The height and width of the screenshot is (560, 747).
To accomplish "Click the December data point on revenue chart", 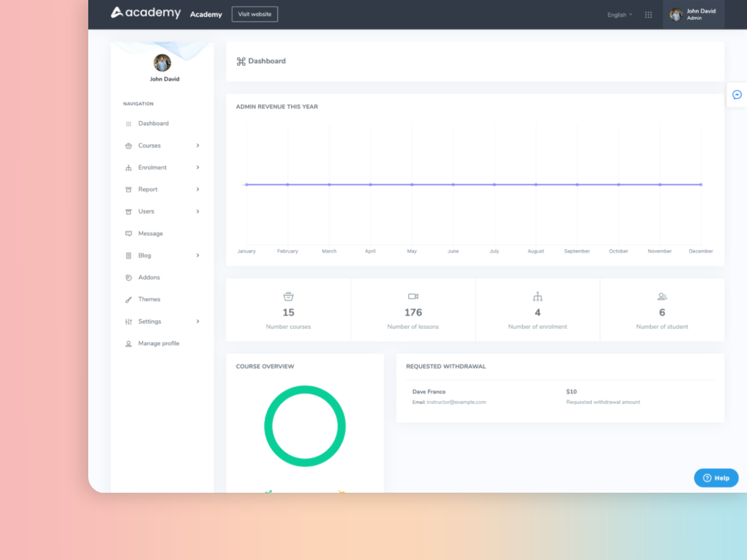I will click(x=701, y=185).
